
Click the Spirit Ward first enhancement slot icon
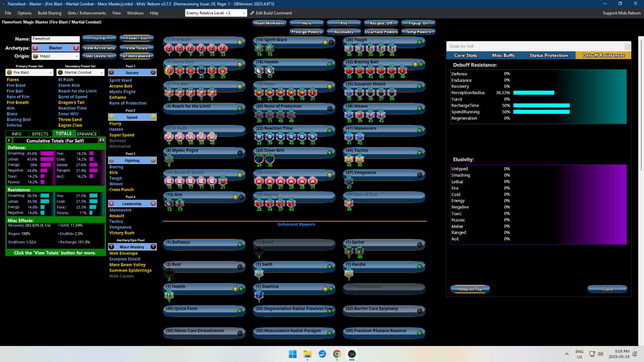(x=259, y=48)
